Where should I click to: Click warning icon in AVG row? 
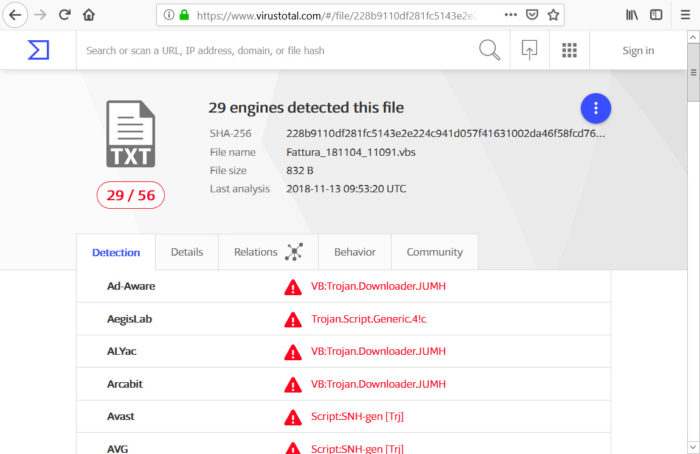pyautogui.click(x=293, y=448)
